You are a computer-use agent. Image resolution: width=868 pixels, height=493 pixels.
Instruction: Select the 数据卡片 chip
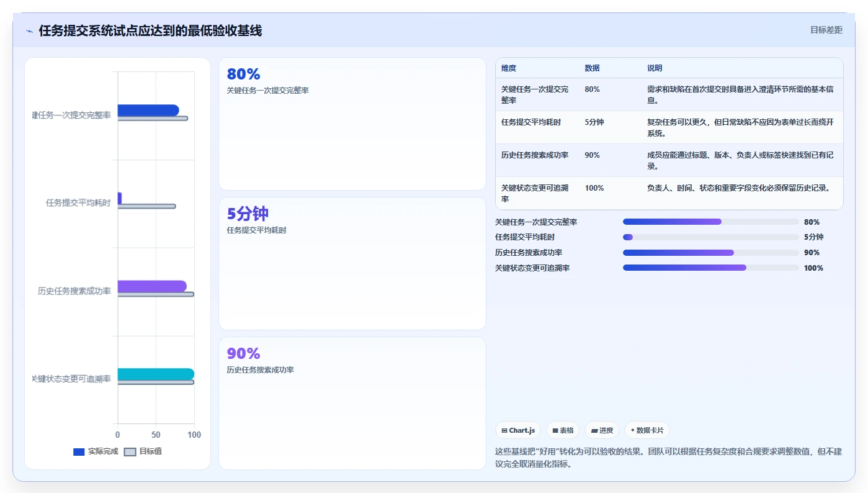(647, 430)
